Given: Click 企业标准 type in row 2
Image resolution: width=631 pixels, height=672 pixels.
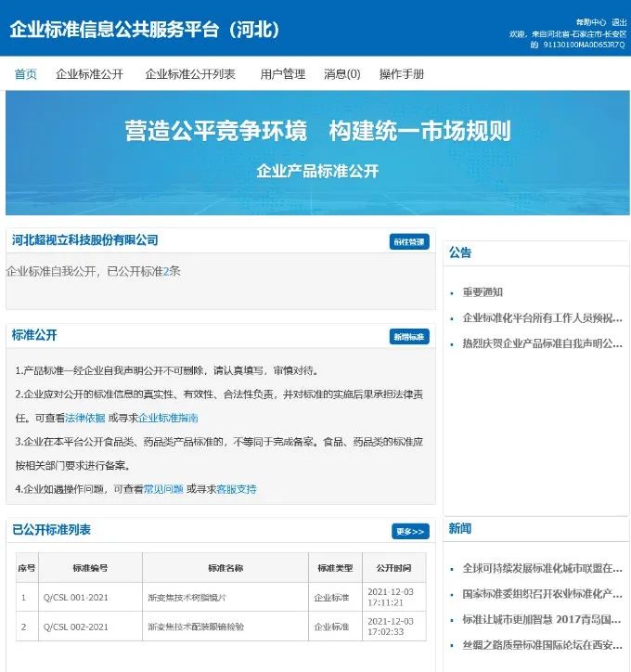Looking at the screenshot, I should coord(331,627).
